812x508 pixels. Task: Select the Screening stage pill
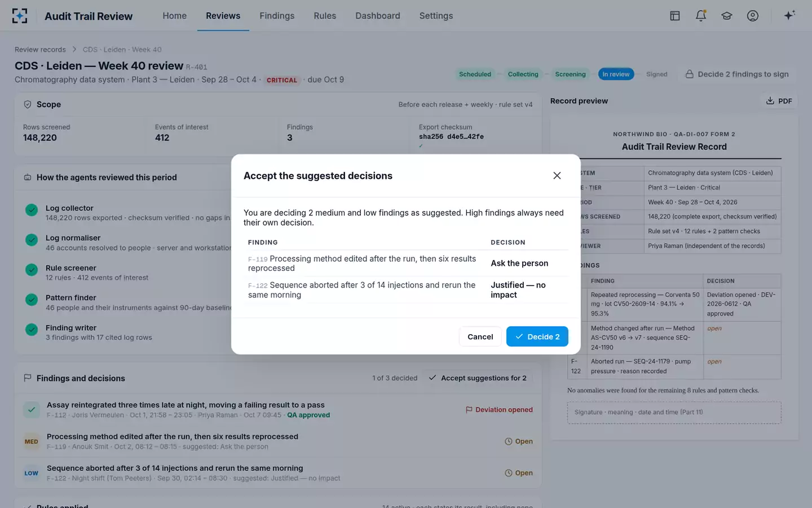[570, 74]
